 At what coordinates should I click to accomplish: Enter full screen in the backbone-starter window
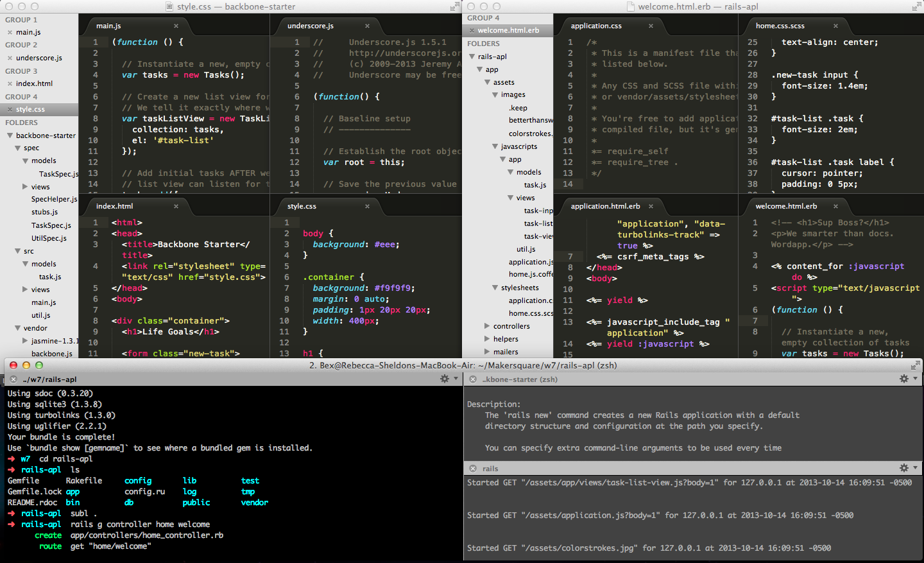coord(454,6)
